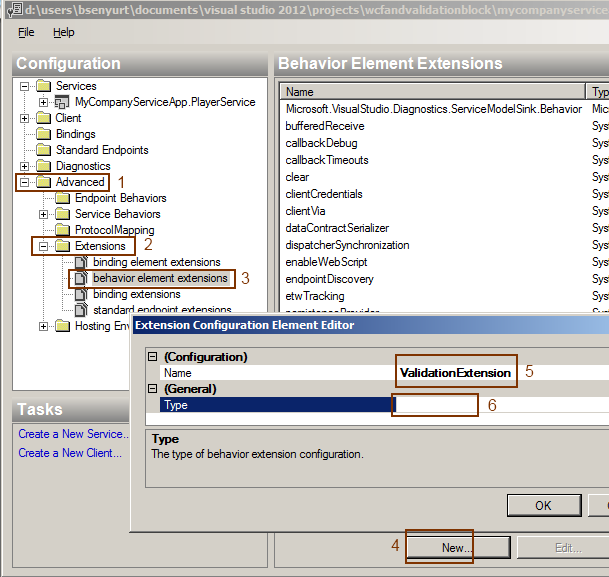Click the ProtocolMapping folder icon
The height and width of the screenshot is (577, 609).
[63, 230]
